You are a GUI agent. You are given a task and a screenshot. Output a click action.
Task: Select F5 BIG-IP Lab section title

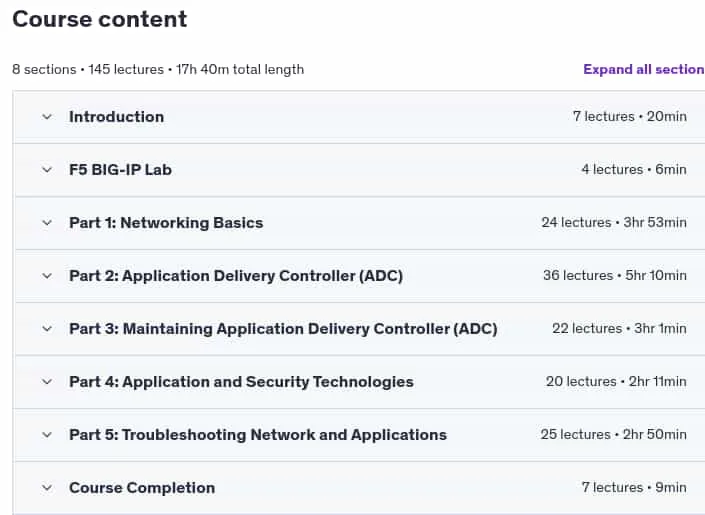(120, 170)
